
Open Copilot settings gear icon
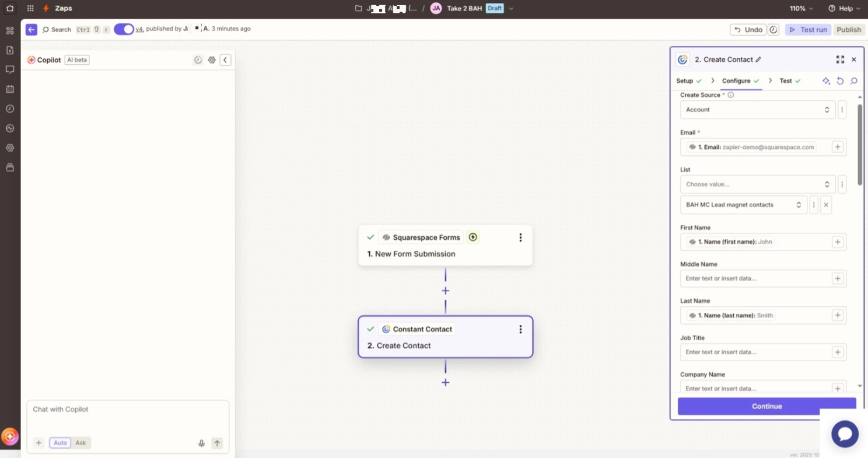[212, 60]
